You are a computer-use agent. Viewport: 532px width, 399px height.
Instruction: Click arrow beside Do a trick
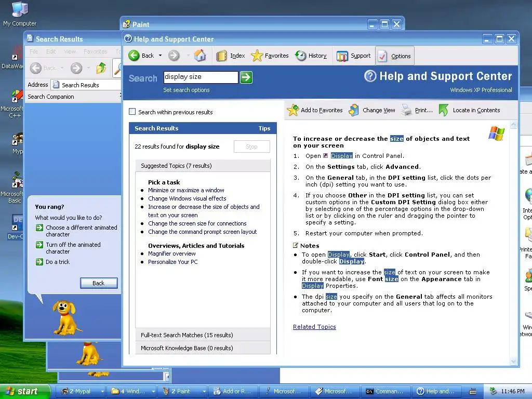pyautogui.click(x=39, y=262)
